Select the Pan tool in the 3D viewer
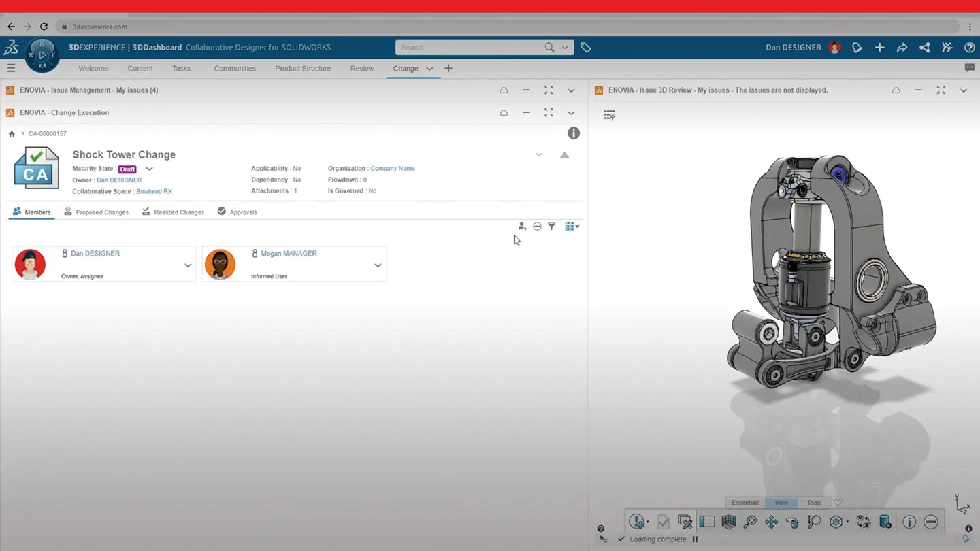 pos(772,522)
